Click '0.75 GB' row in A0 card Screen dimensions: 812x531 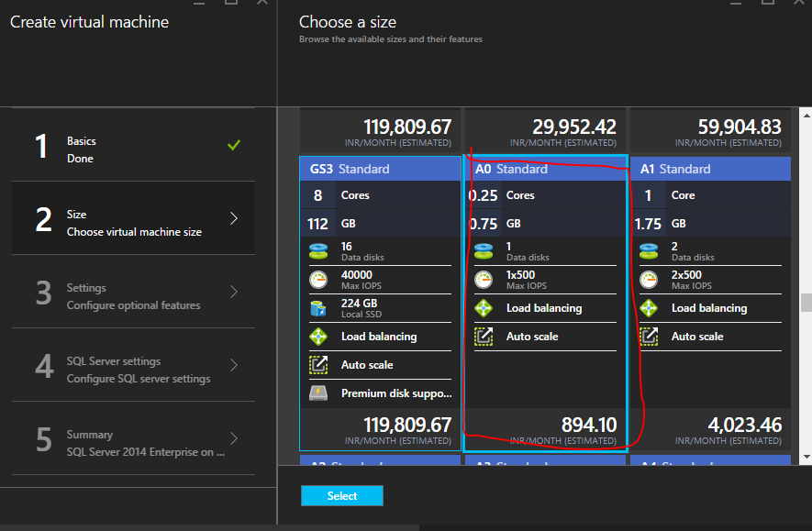tap(545, 224)
